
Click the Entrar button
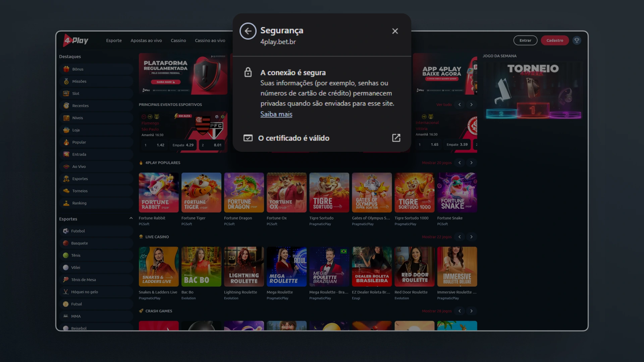click(525, 41)
